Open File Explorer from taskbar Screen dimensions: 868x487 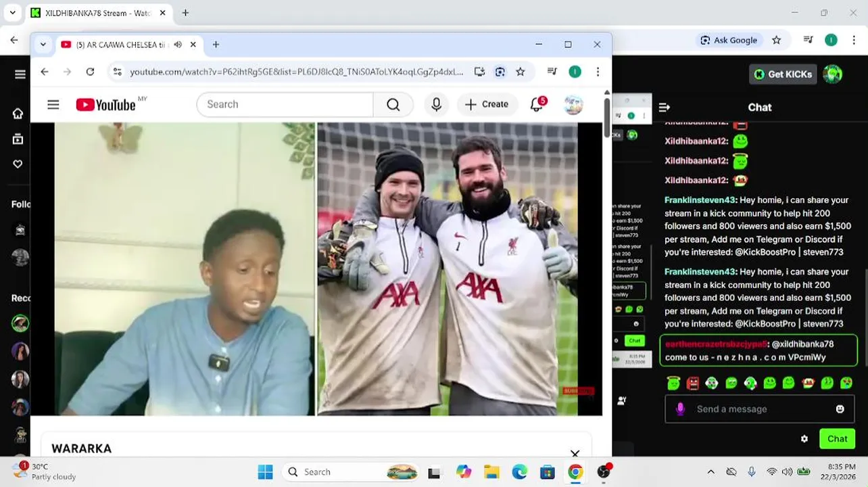(x=491, y=472)
